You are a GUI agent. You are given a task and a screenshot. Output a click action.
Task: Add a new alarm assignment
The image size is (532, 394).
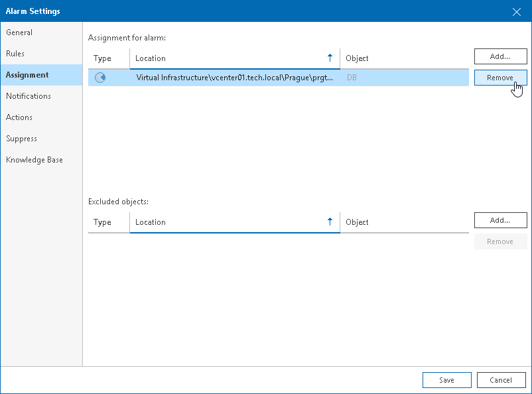point(500,56)
